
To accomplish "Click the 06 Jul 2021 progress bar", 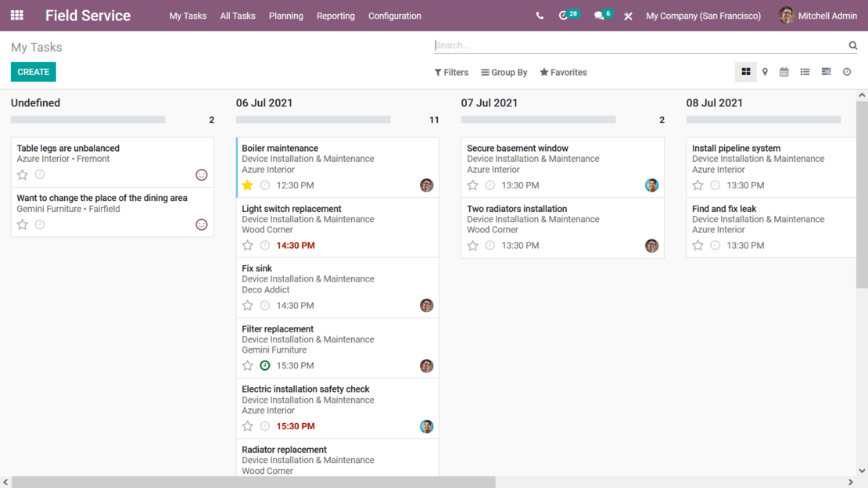I will tap(313, 119).
